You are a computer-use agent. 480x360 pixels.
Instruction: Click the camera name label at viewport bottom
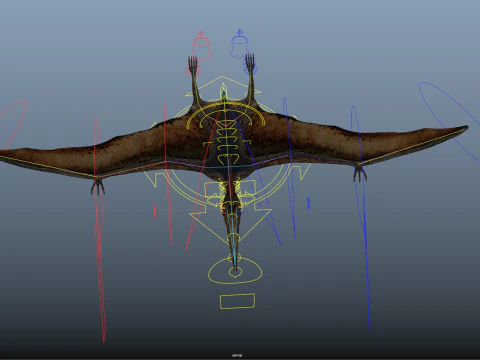237,356
